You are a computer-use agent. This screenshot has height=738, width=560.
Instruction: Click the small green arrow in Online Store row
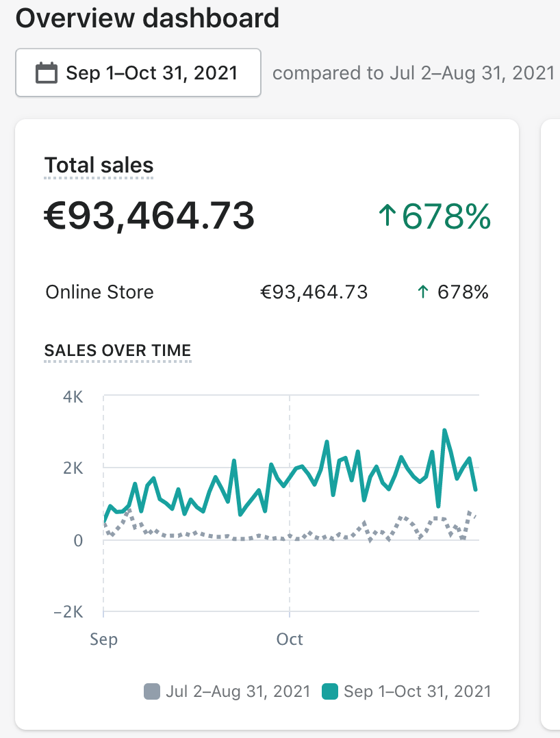pyautogui.click(x=423, y=292)
